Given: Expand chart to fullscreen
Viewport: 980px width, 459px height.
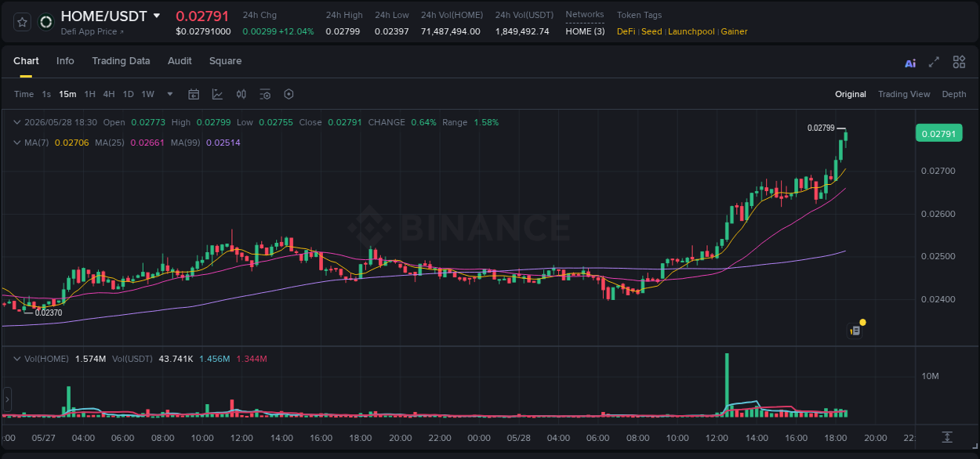Looking at the screenshot, I should (934, 62).
